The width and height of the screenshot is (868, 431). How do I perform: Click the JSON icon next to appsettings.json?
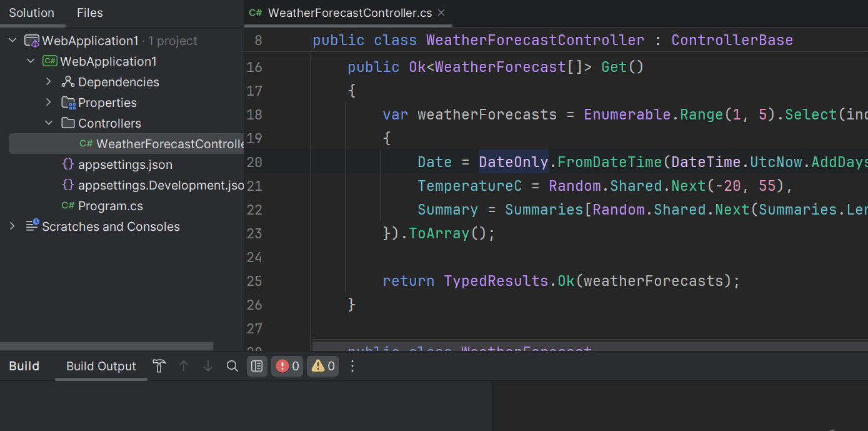[67, 164]
